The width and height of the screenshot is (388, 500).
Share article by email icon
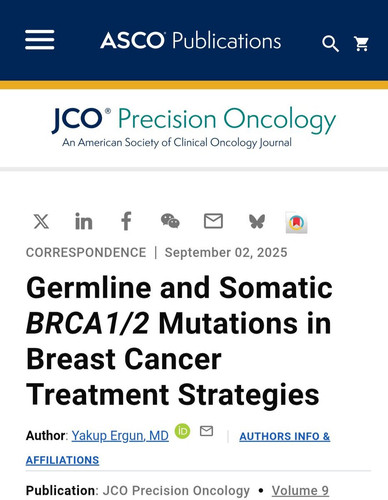pyautogui.click(x=213, y=221)
